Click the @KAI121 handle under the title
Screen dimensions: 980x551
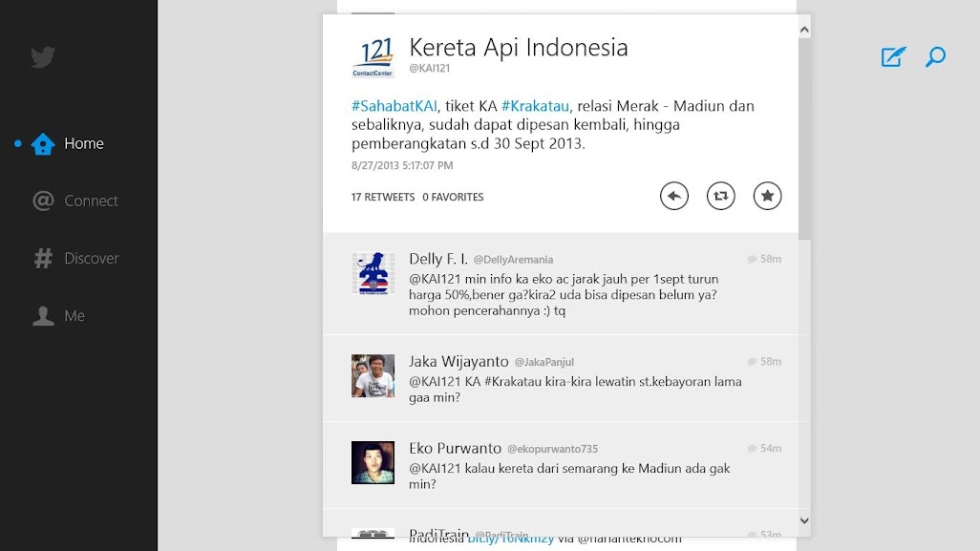430,69
